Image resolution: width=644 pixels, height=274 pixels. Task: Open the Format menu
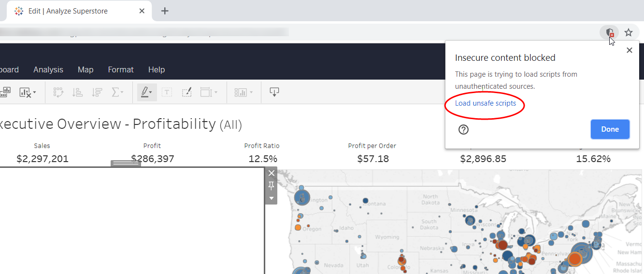tap(121, 69)
